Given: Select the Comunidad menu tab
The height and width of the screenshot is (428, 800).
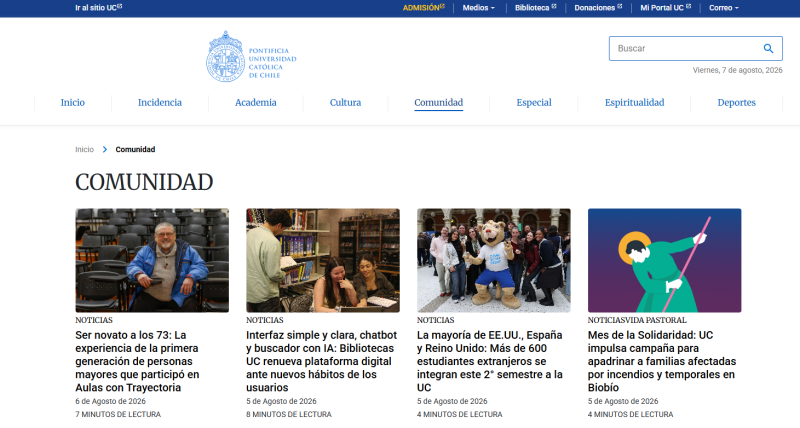Looking at the screenshot, I should [x=439, y=103].
